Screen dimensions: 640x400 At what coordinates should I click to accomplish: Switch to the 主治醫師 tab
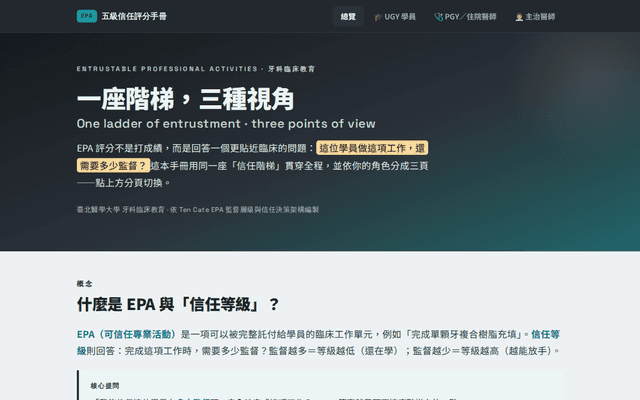[535, 17]
